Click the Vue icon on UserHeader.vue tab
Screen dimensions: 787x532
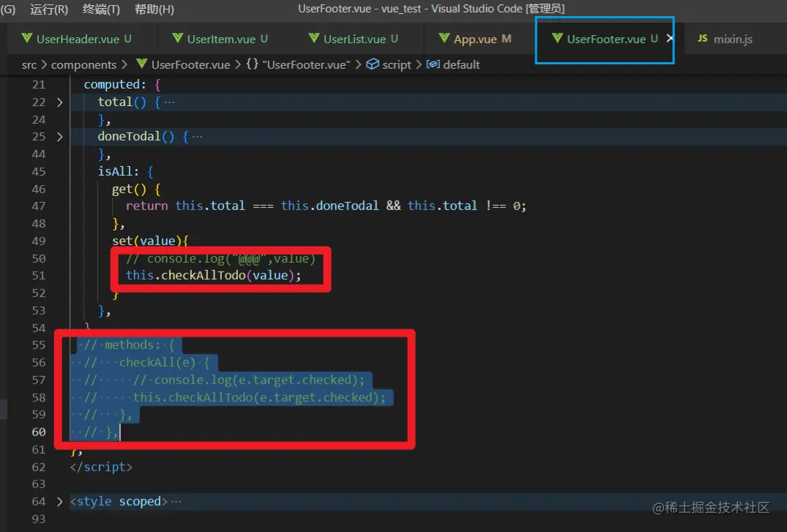click(x=27, y=38)
